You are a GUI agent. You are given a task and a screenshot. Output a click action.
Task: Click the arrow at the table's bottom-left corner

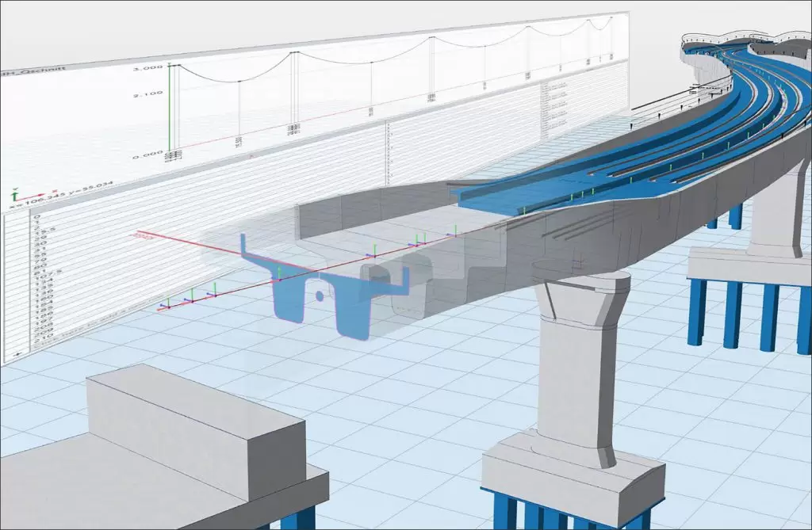pos(17,355)
